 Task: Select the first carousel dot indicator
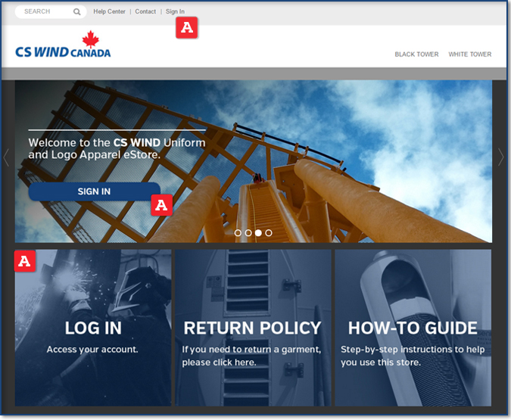tap(238, 233)
